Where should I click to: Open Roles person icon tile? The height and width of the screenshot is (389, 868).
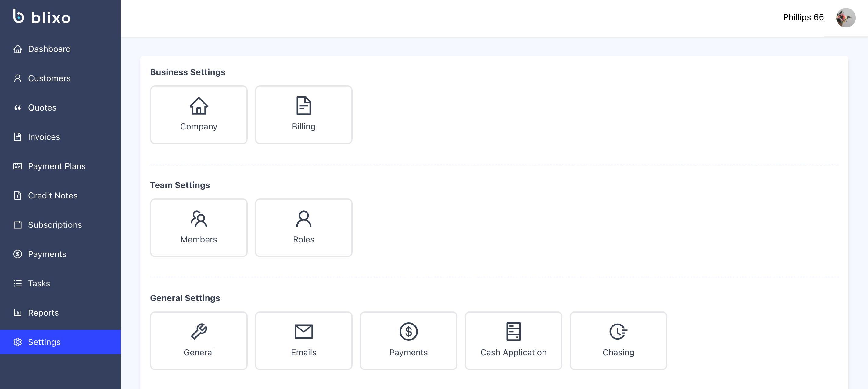(303, 219)
